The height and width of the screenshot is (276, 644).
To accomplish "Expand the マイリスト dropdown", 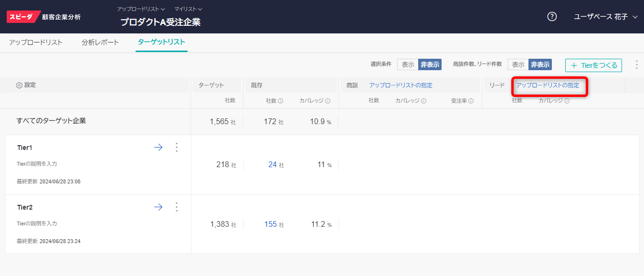I will 188,9.
